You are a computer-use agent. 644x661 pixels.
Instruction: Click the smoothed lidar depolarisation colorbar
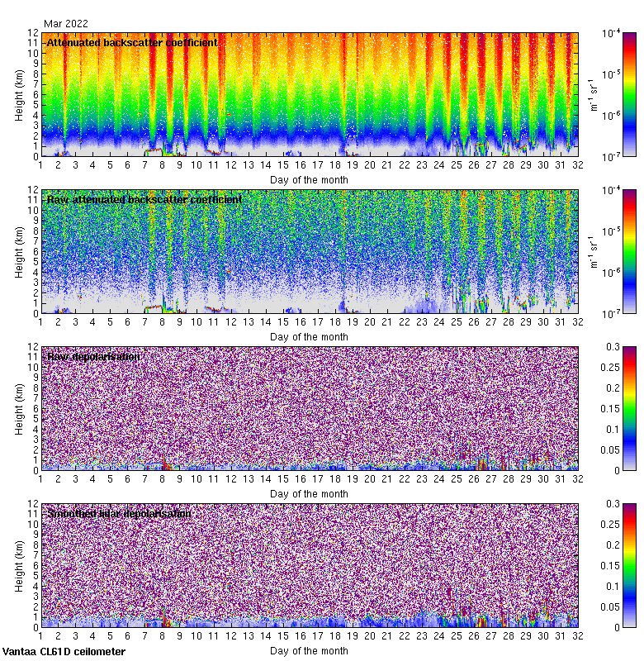click(606, 565)
